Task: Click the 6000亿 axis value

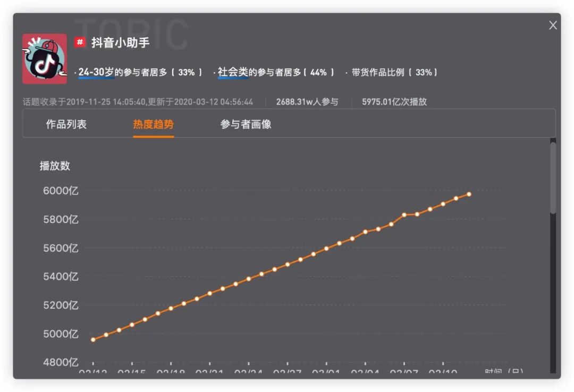Action: pos(61,191)
